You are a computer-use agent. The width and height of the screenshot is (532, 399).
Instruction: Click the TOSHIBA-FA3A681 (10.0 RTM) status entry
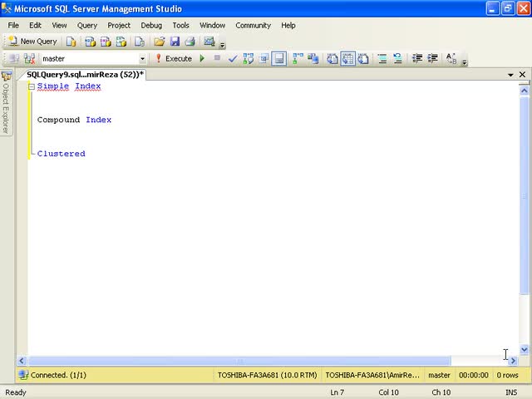[267, 375]
